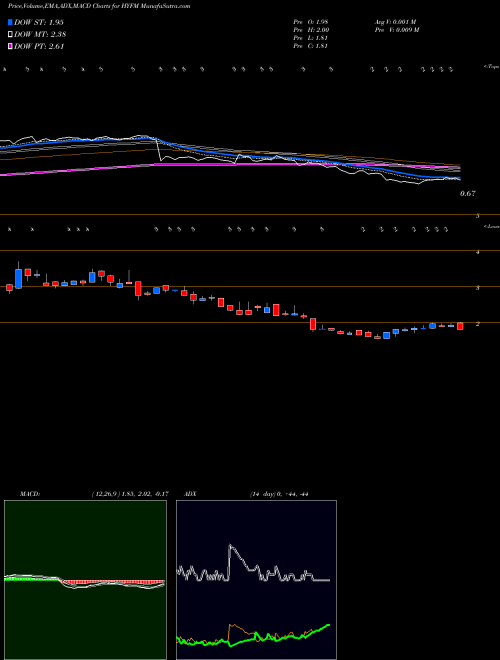The height and width of the screenshot is (660, 500).
Task: Click price axis label 3 beside candlesticks
Action: tap(477, 288)
